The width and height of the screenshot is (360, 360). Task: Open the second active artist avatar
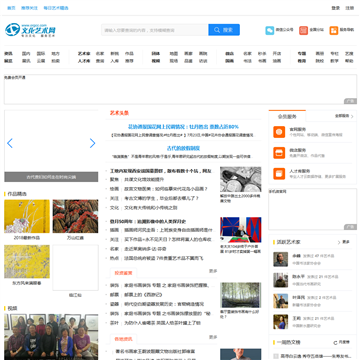pos(281,280)
